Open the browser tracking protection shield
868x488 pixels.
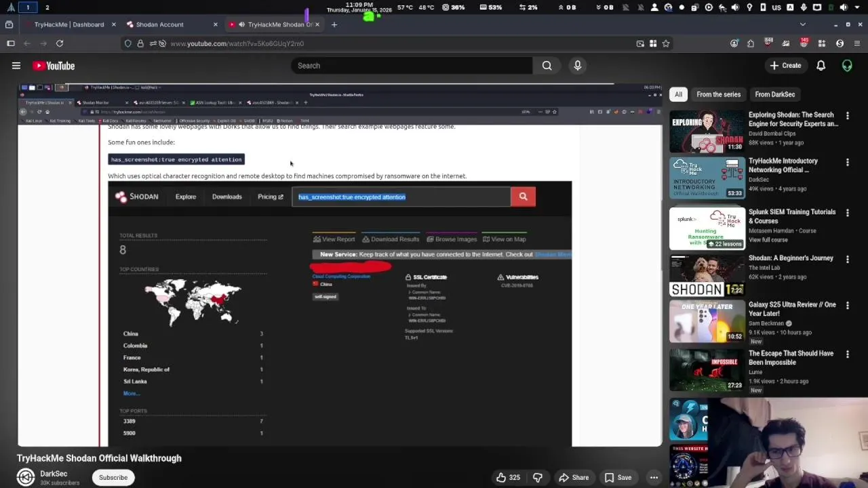point(127,43)
